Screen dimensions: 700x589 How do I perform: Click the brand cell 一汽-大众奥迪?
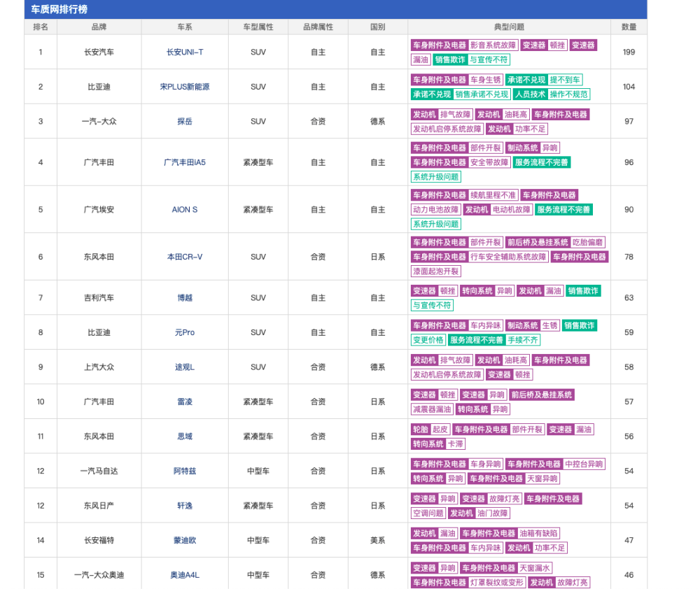(x=99, y=575)
